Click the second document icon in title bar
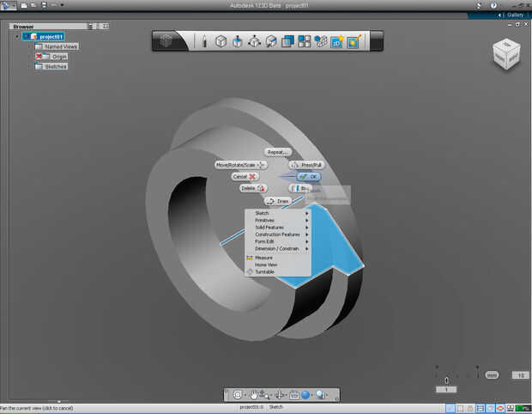 pos(33,5)
